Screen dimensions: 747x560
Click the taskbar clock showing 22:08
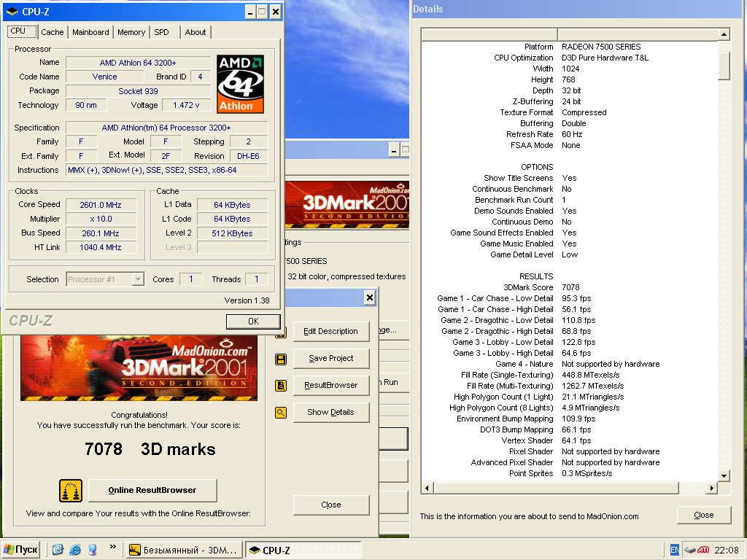[727, 550]
